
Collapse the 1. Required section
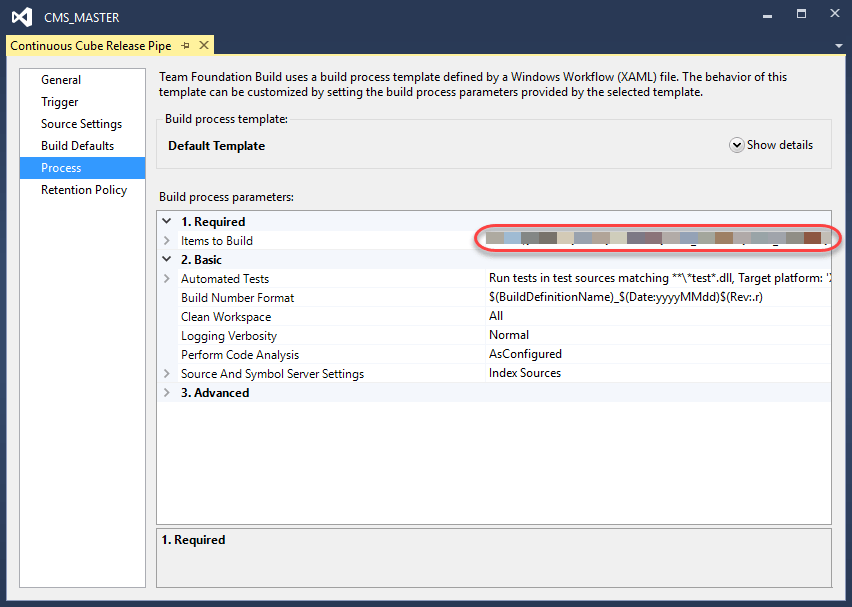coord(167,221)
